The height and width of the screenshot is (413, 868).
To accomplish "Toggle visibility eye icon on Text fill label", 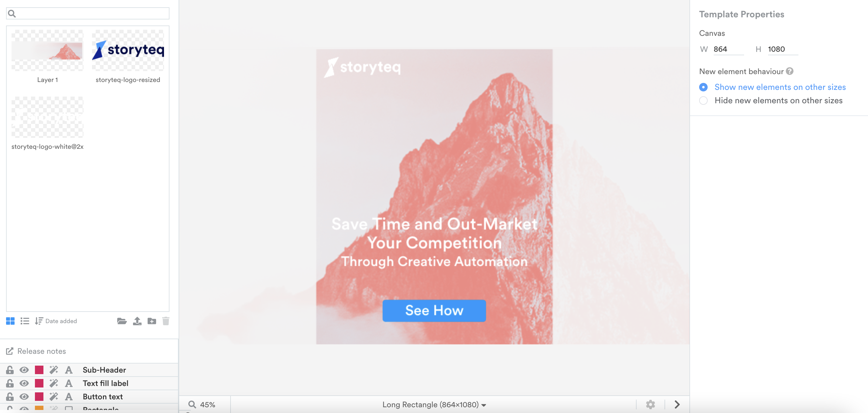I will pos(24,383).
